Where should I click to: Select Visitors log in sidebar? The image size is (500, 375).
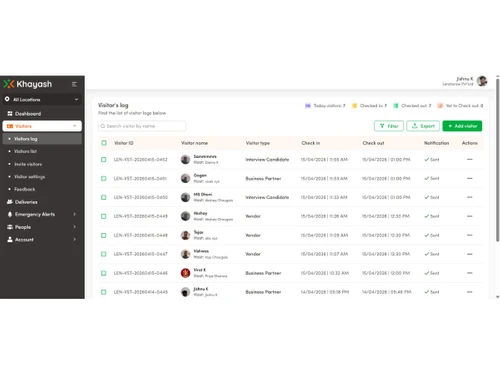click(x=42, y=139)
